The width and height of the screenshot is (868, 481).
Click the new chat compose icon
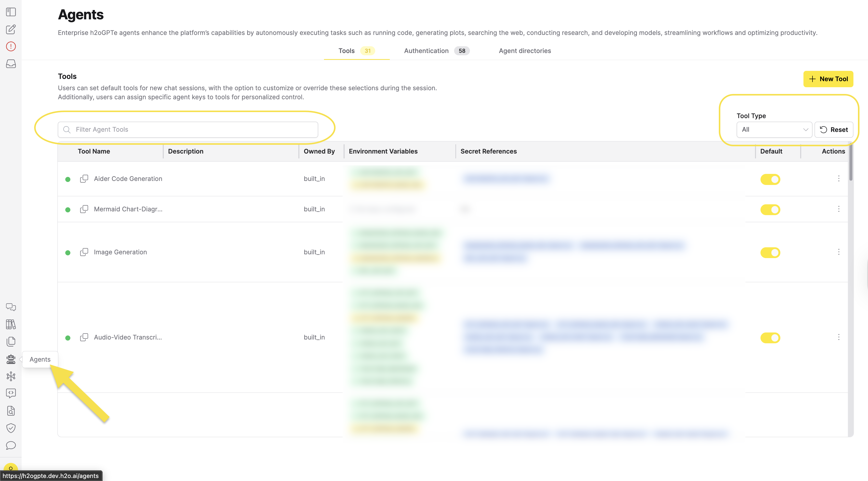tap(11, 29)
